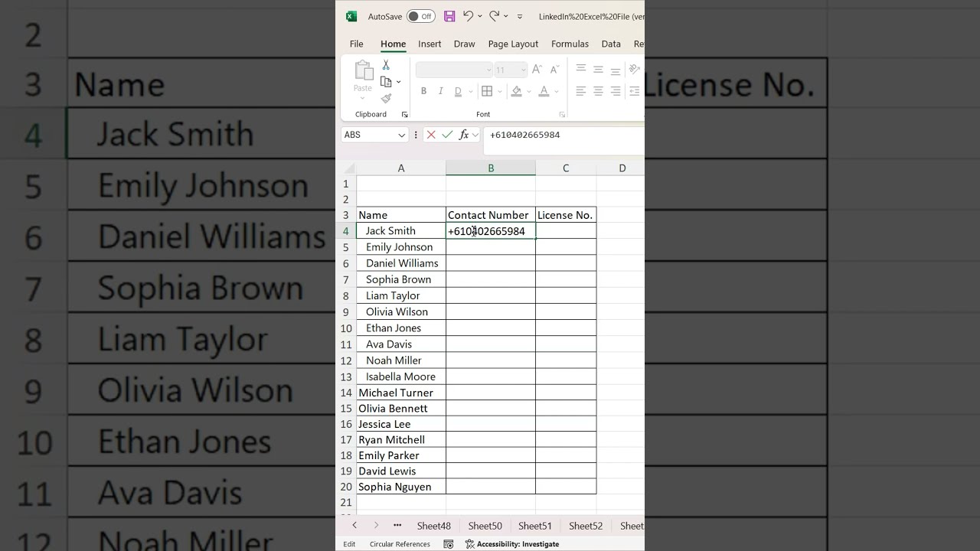Activate the Format Painter brush

386,98
